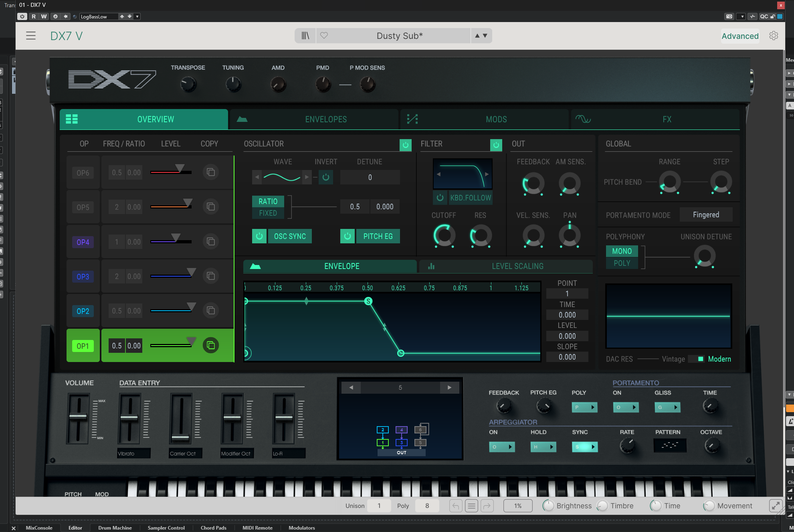The image size is (794, 532).
Task: Open the Modifier Oct assignment field
Action: pyautogui.click(x=237, y=453)
